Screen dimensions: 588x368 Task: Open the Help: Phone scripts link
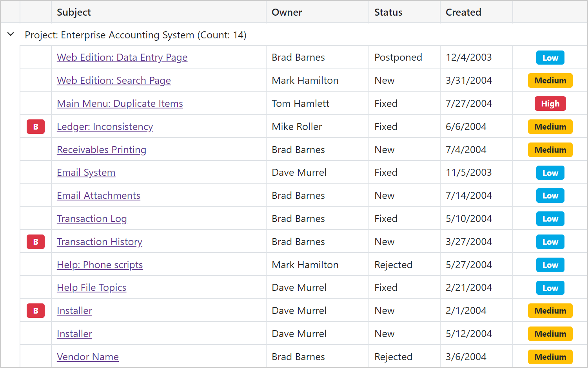click(100, 265)
